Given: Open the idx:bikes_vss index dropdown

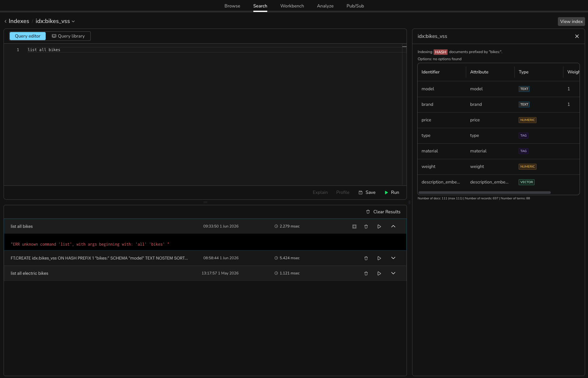Looking at the screenshot, I should point(55,21).
